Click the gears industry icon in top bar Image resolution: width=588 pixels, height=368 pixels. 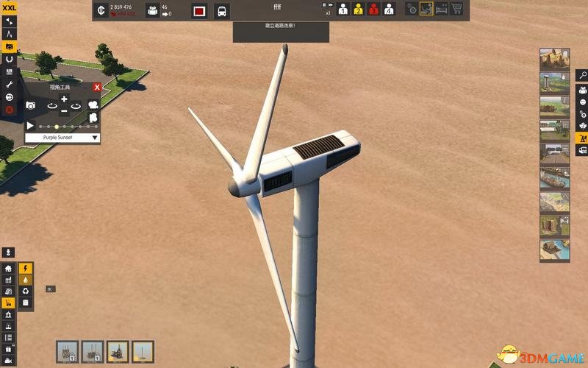412,9
